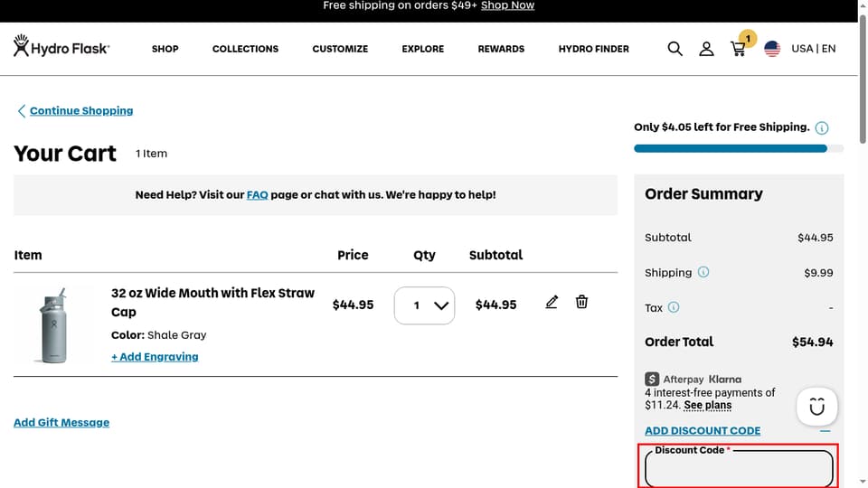Click the Shipping info icon
Screen dimensions: 868x488
[703, 272]
